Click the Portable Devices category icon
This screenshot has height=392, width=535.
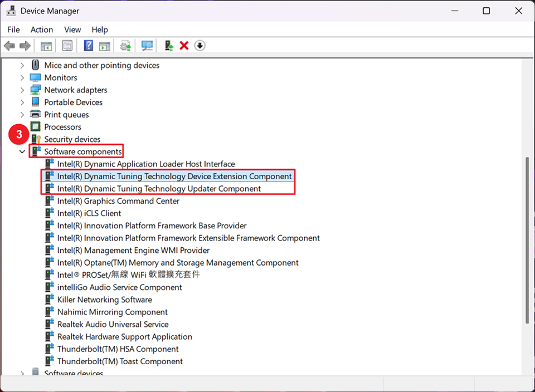pos(35,102)
